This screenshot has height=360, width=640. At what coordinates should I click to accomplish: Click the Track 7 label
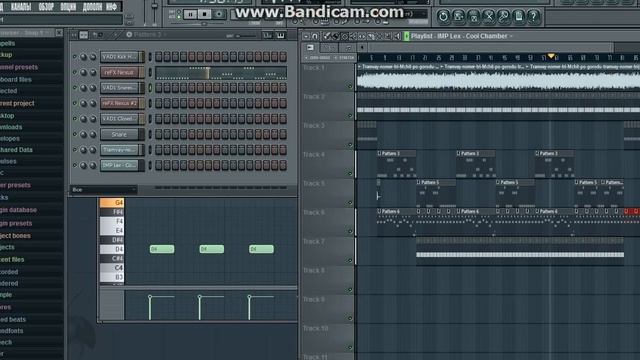coord(314,242)
